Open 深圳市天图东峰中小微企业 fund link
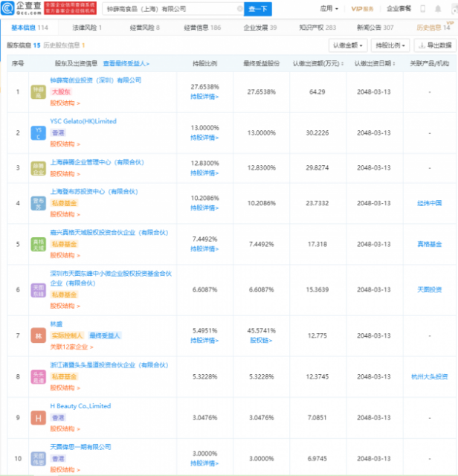 (x=111, y=278)
